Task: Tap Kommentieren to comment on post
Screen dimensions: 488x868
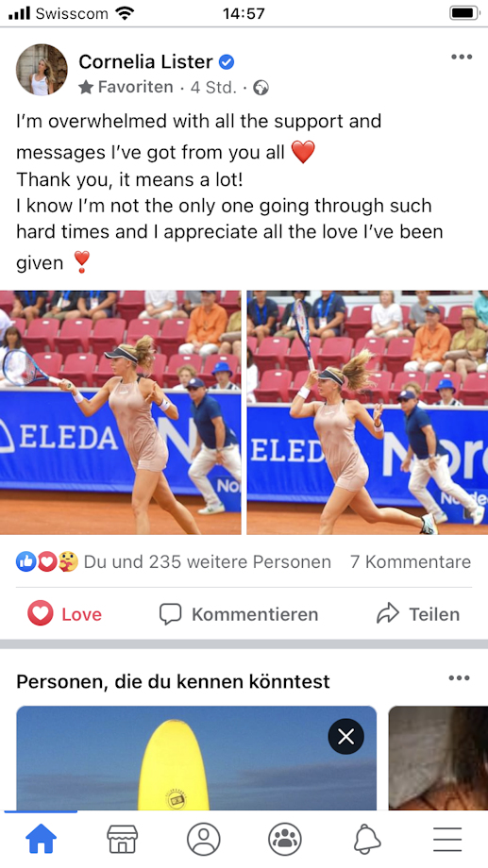Action: [x=239, y=614]
